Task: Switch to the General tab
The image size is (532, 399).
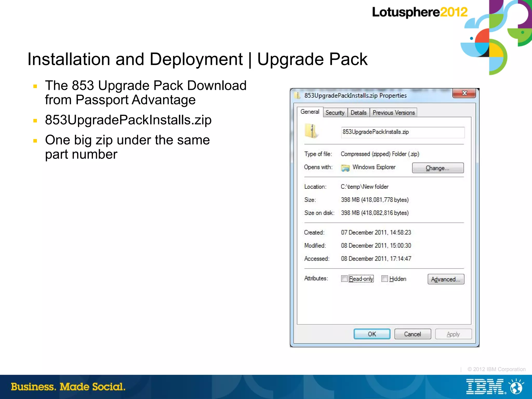Action: pyautogui.click(x=310, y=112)
